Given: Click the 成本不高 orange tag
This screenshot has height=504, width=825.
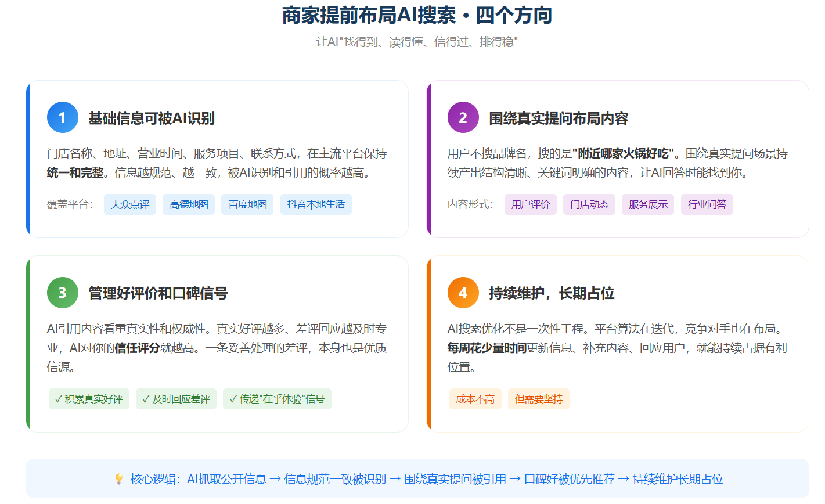Looking at the screenshot, I should click(x=475, y=399).
